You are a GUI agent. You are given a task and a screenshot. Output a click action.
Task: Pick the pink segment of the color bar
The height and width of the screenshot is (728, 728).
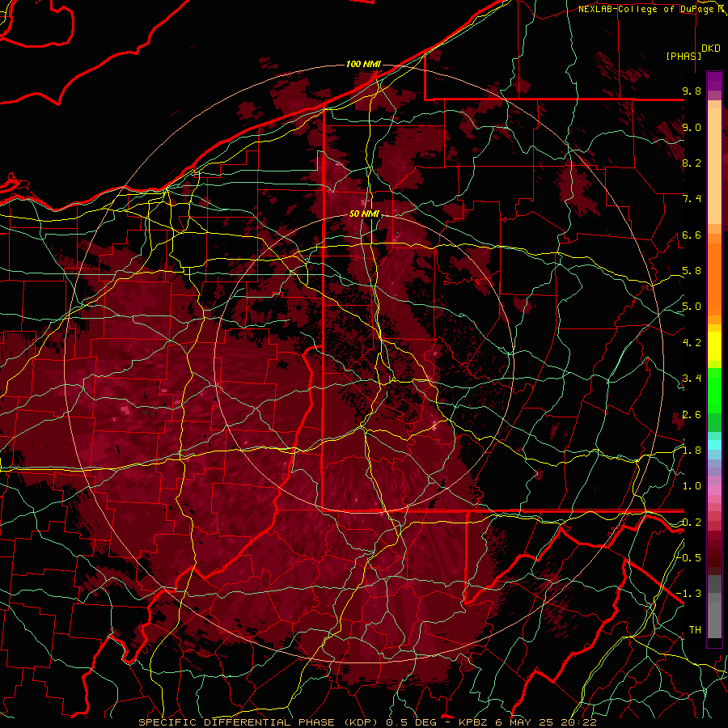[x=714, y=490]
